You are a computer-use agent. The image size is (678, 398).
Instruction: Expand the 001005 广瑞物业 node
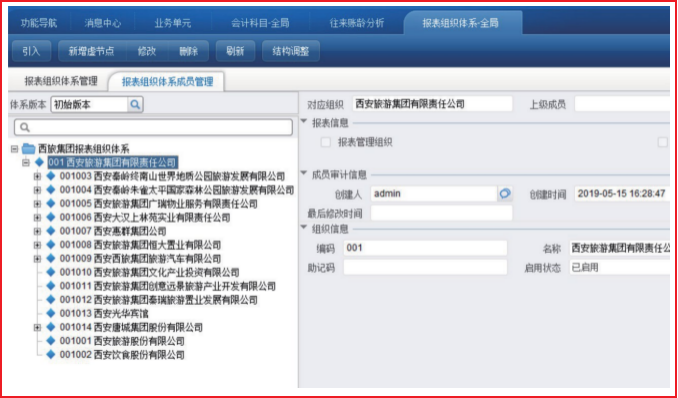click(x=37, y=204)
